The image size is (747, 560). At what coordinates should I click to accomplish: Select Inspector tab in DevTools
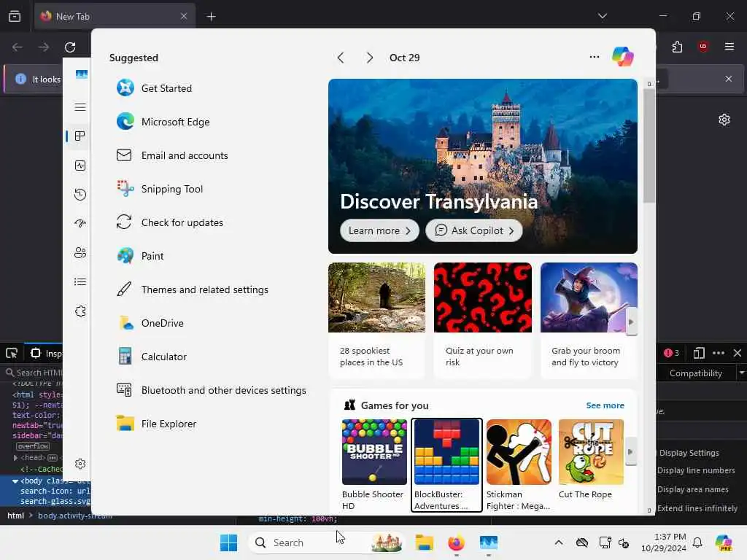[46, 354]
